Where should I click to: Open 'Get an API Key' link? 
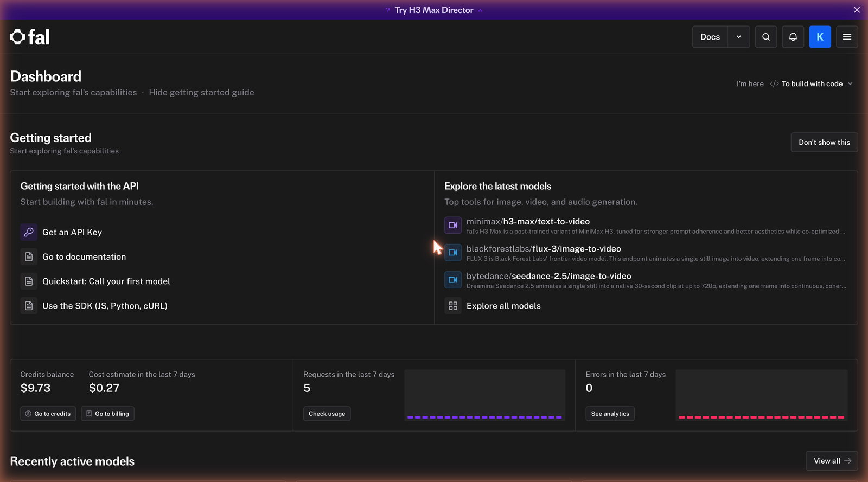[x=72, y=232]
